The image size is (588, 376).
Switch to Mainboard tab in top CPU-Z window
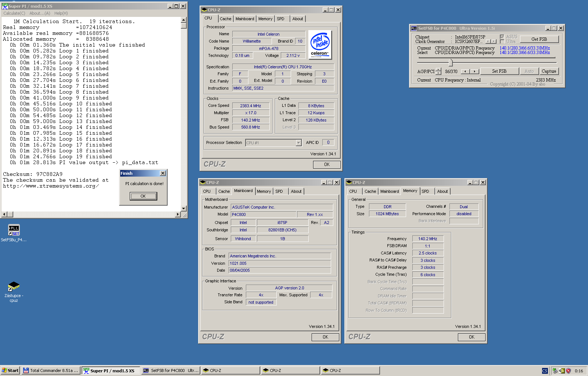coord(245,19)
